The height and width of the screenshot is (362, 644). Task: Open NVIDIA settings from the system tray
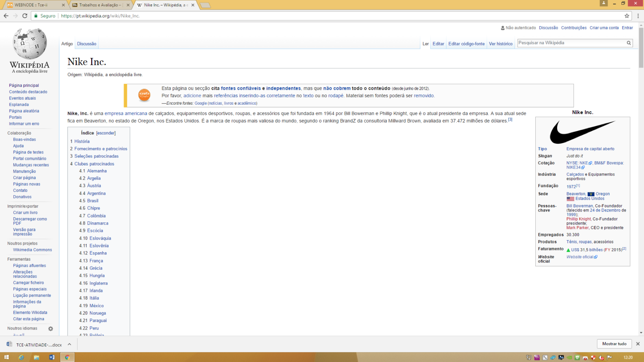click(x=569, y=357)
